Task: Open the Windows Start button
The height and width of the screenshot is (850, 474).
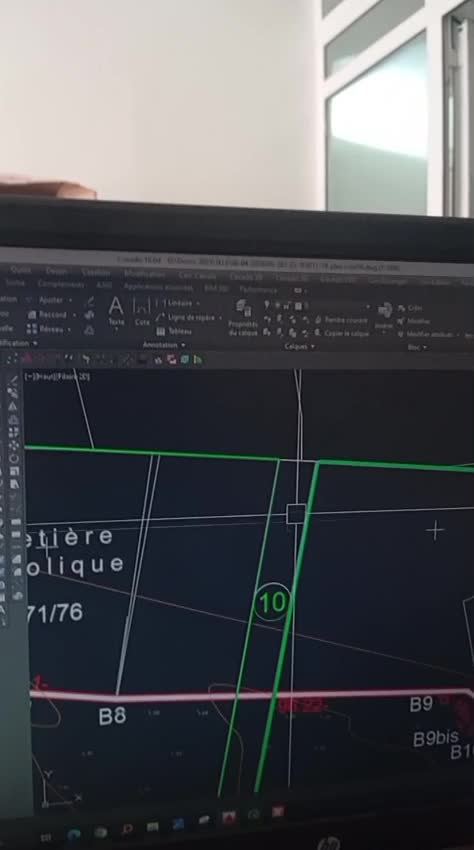Action: coord(46,837)
